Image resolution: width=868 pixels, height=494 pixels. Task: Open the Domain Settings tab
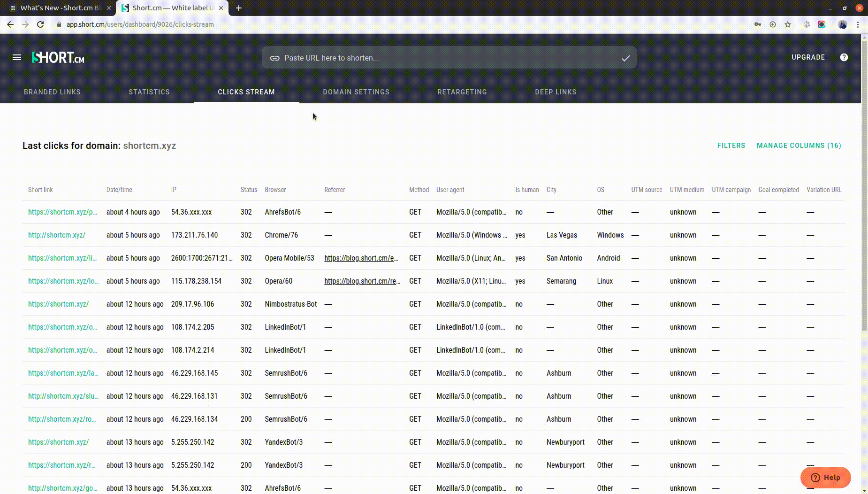pos(356,92)
